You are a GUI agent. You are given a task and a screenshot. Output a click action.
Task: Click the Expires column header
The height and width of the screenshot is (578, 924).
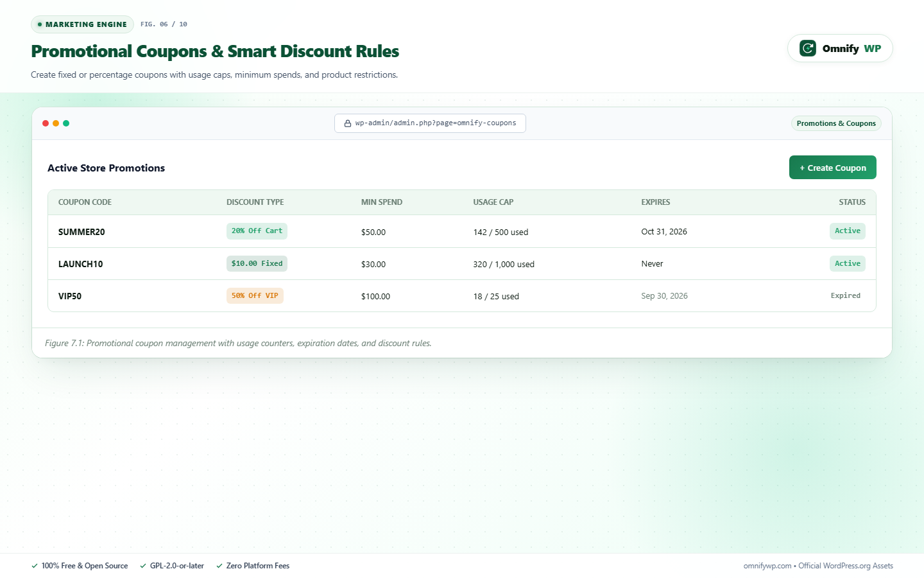coord(656,202)
